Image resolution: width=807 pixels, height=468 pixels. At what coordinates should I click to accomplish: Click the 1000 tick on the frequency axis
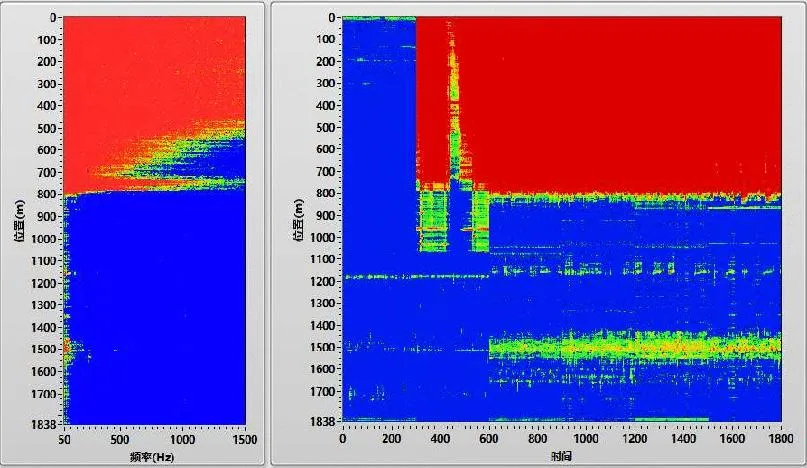pos(183,439)
